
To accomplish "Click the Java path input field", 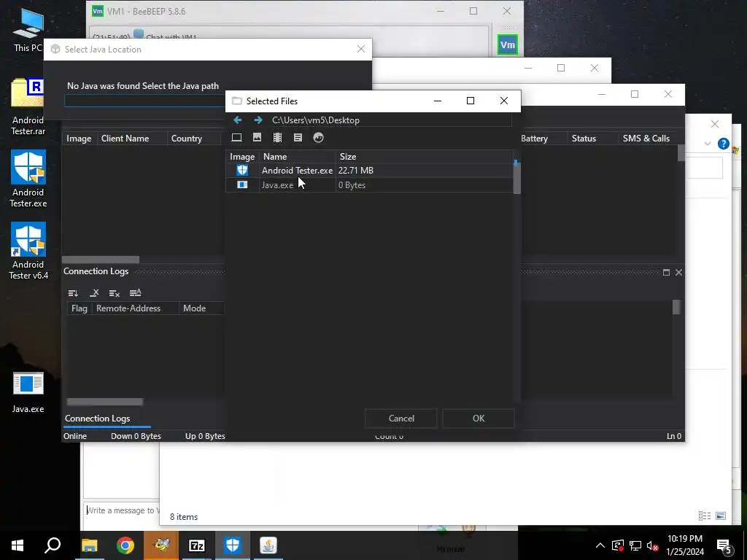I will click(x=144, y=101).
